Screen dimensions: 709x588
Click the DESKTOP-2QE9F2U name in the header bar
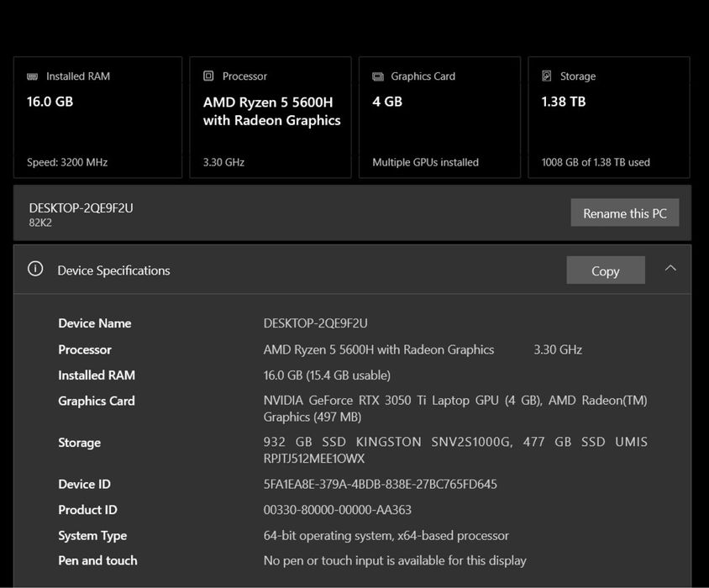pyautogui.click(x=81, y=208)
